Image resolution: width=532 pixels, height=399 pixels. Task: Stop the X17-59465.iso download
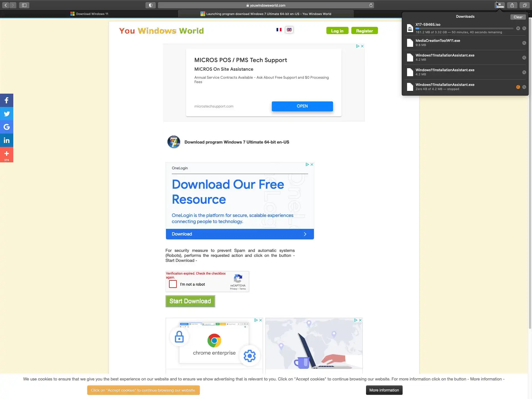[518, 28]
